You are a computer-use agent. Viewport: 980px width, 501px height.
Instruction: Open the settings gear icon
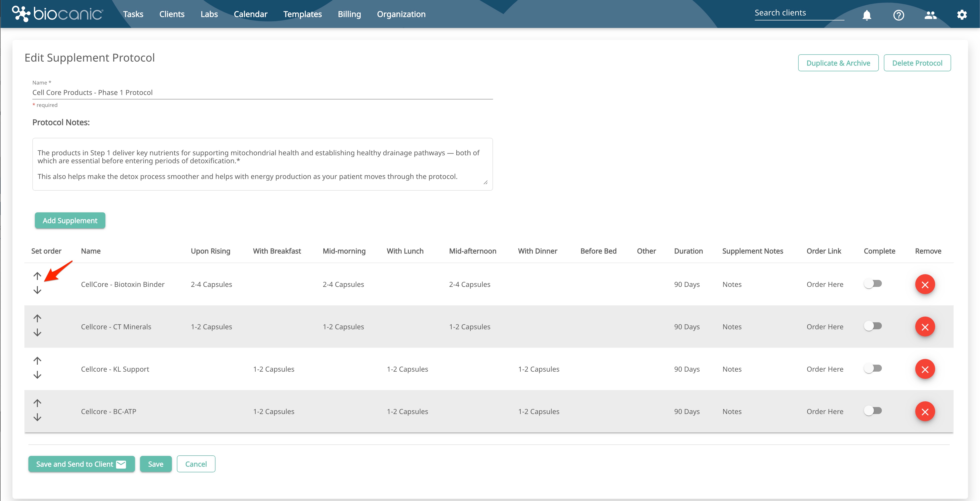(x=962, y=15)
